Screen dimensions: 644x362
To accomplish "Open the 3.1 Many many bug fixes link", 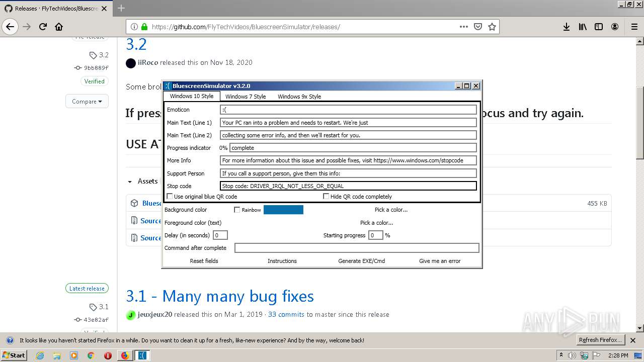I will point(220,296).
